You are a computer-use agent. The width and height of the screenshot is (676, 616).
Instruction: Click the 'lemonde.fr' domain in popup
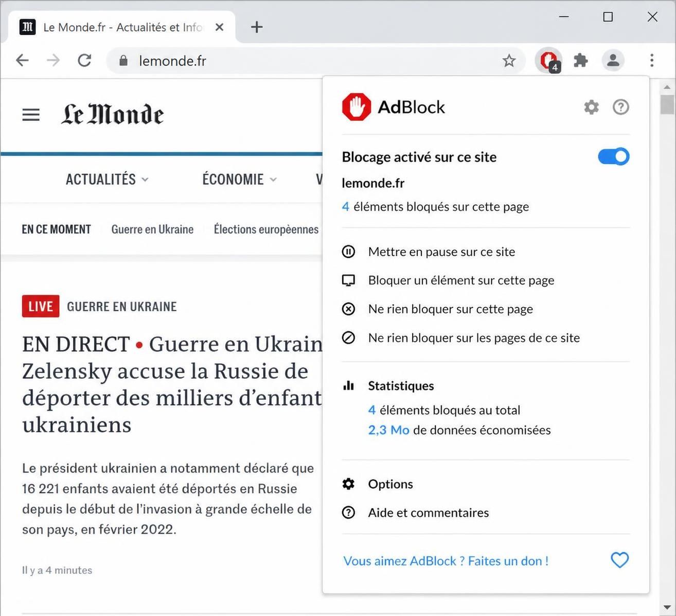coord(373,183)
